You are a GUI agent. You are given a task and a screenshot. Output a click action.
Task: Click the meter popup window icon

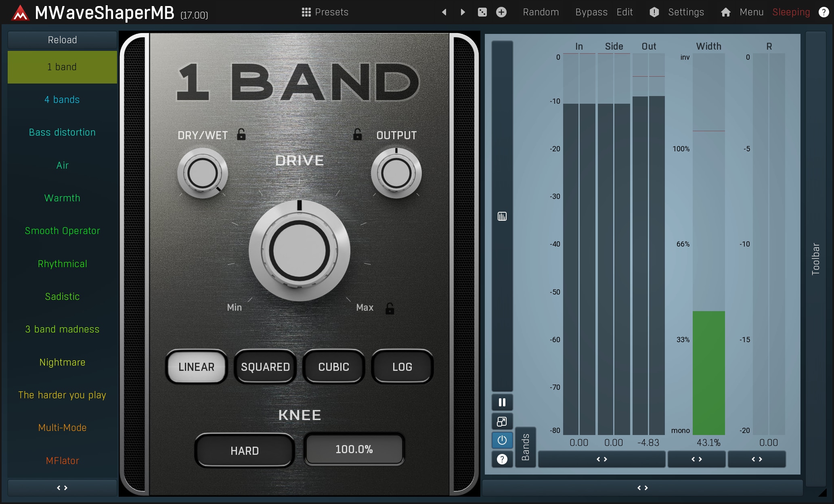point(502,422)
